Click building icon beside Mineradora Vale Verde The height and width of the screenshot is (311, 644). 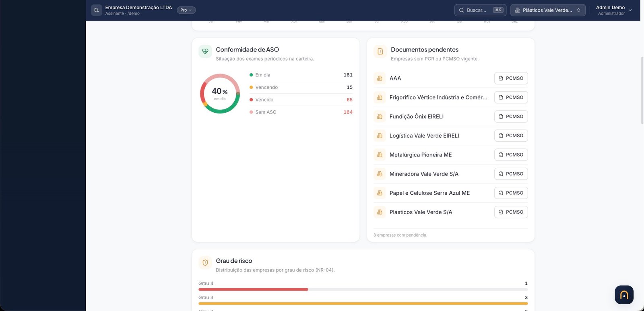click(380, 174)
